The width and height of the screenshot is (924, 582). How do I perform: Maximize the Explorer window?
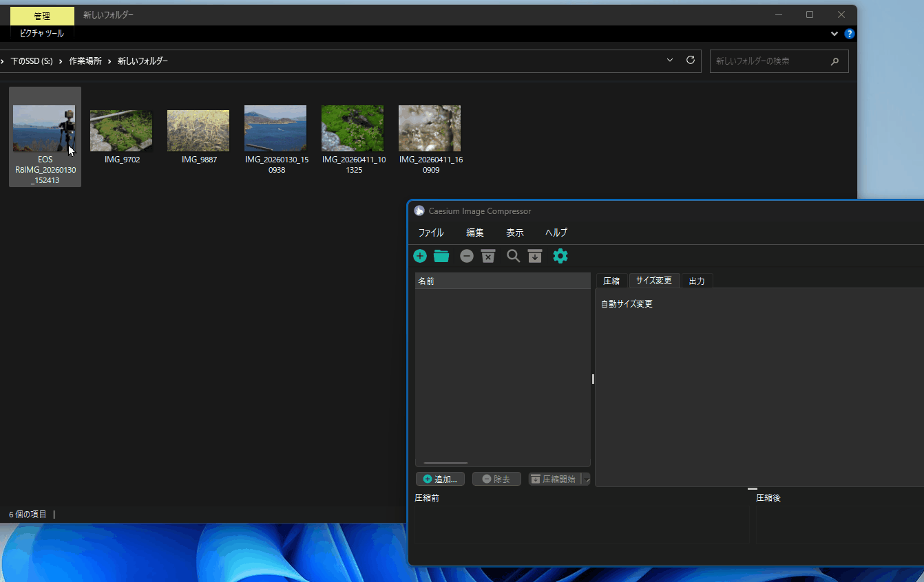[x=810, y=14]
